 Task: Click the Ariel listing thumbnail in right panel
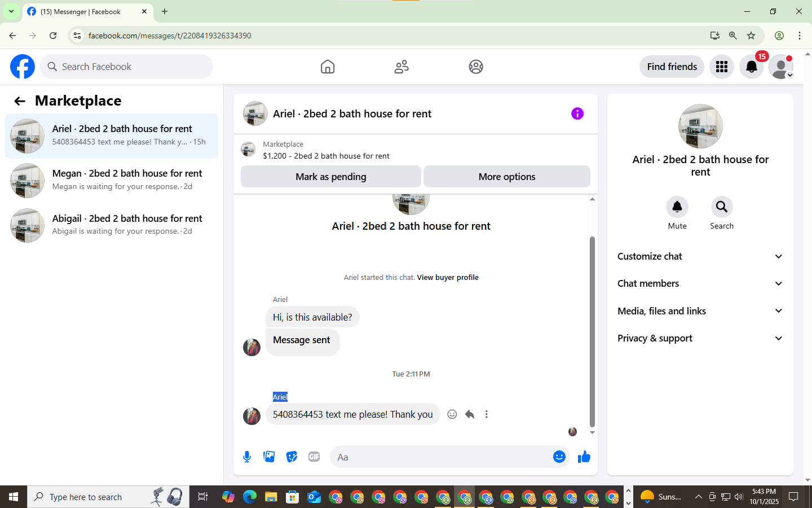(x=700, y=126)
